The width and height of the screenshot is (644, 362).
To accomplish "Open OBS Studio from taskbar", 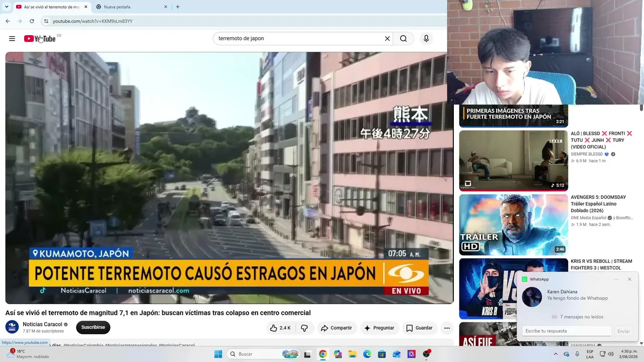I will tap(427, 354).
